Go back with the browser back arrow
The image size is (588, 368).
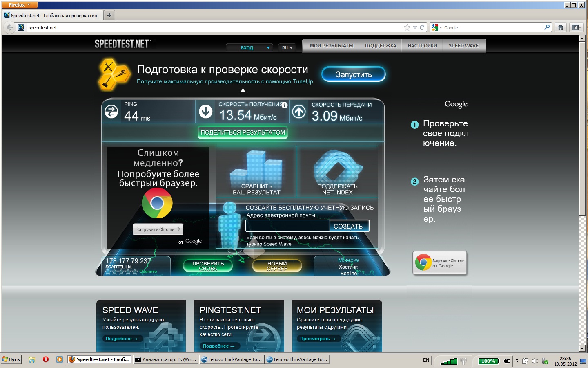click(9, 27)
